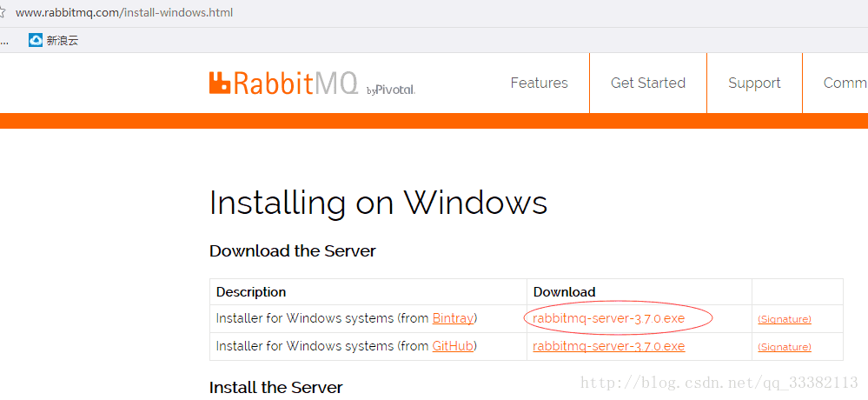This screenshot has height=400, width=868.
Task: Click the "Installing on Windows" heading
Action: pyautogui.click(x=379, y=203)
